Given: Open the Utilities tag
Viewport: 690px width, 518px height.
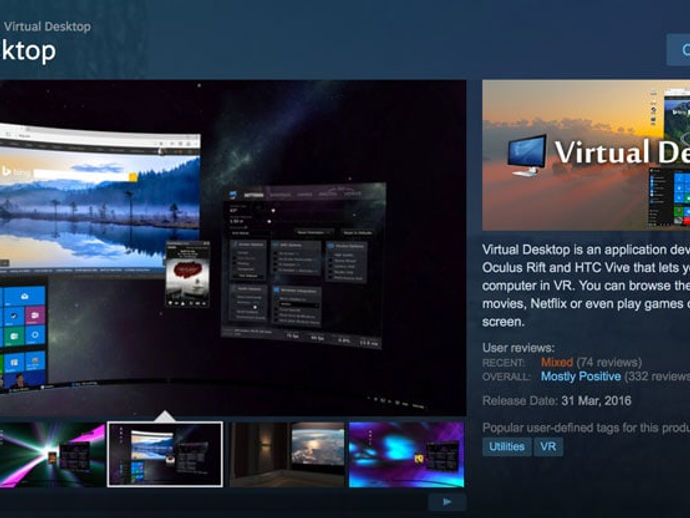Looking at the screenshot, I should pos(506,447).
